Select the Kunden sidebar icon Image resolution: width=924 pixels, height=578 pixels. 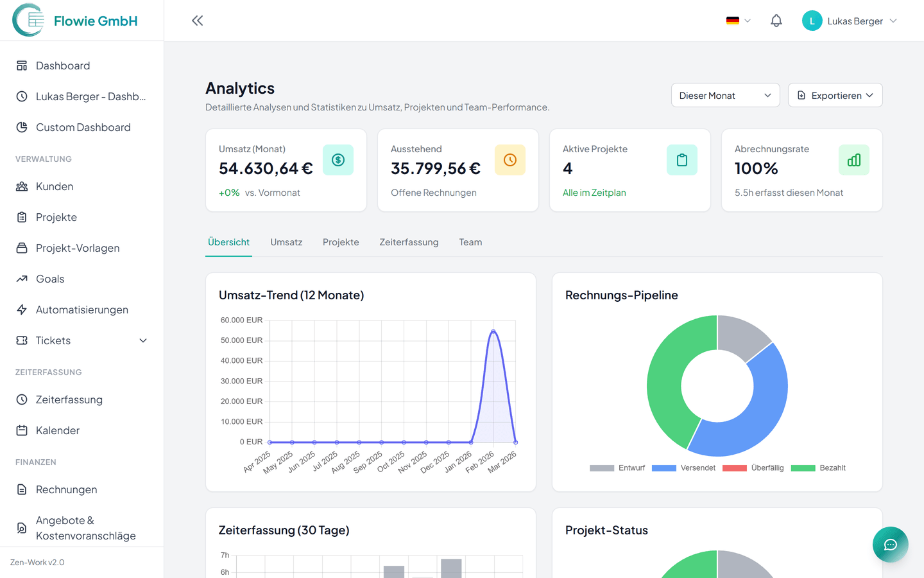click(x=22, y=186)
